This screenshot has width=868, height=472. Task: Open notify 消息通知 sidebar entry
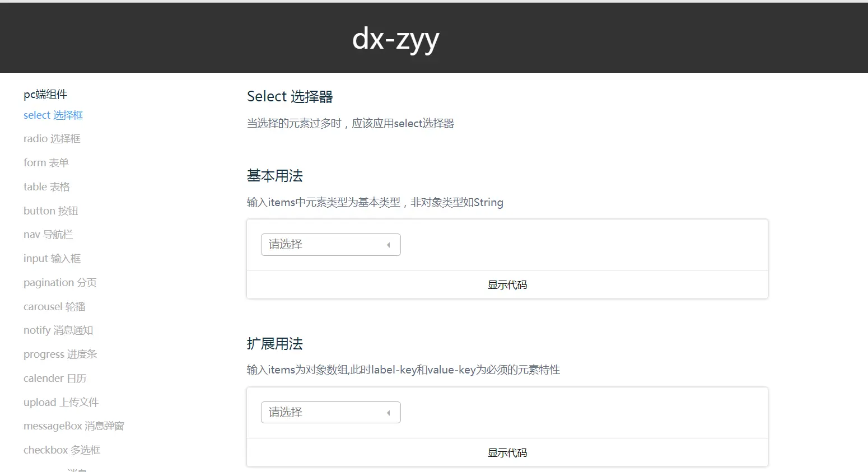coord(58,330)
